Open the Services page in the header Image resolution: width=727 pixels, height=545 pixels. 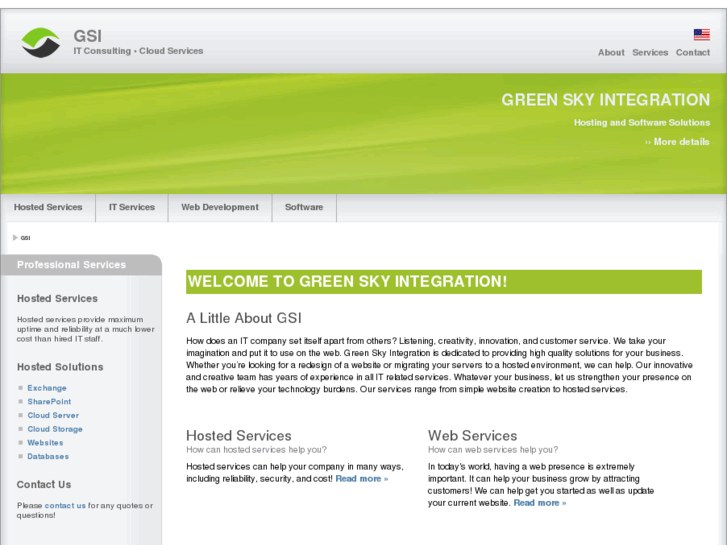coord(650,52)
